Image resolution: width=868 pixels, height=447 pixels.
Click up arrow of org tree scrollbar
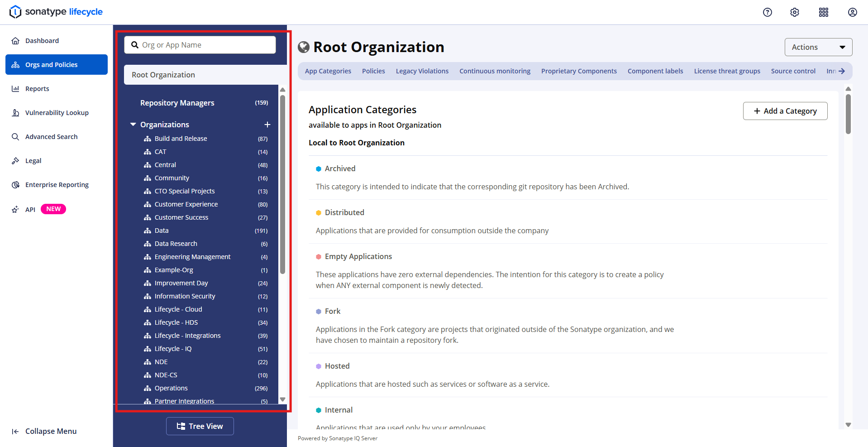[282, 90]
